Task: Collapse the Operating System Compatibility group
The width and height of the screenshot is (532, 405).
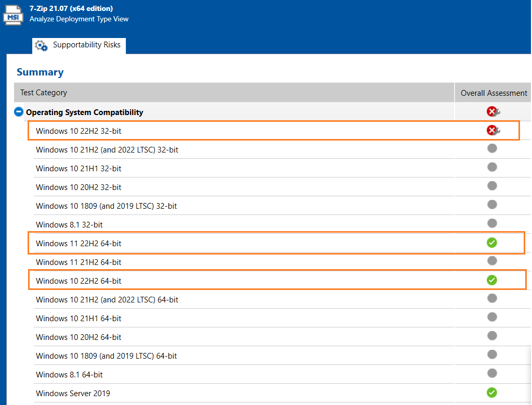Action: tap(19, 112)
